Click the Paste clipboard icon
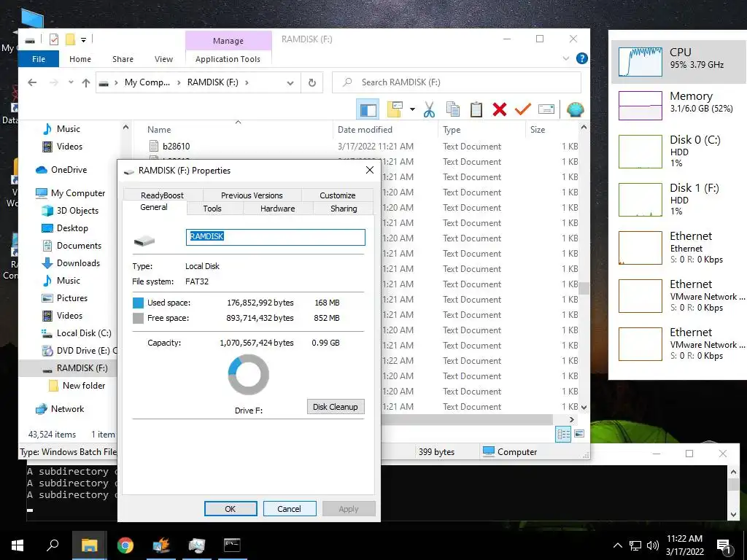The height and width of the screenshot is (560, 747). coord(476,109)
